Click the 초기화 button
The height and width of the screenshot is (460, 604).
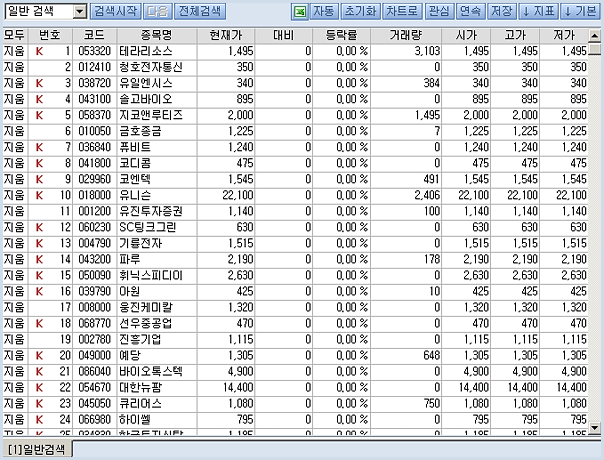(x=361, y=12)
